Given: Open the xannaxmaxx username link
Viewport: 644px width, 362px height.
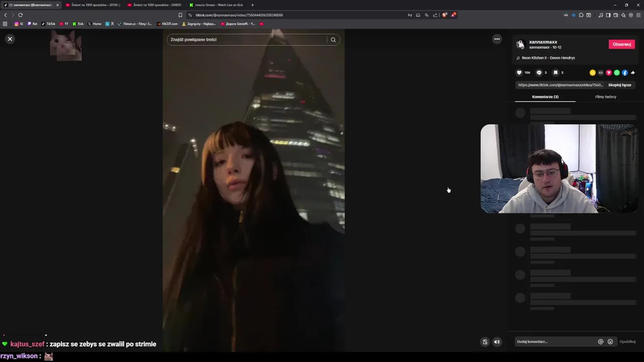Looking at the screenshot, I should click(543, 42).
